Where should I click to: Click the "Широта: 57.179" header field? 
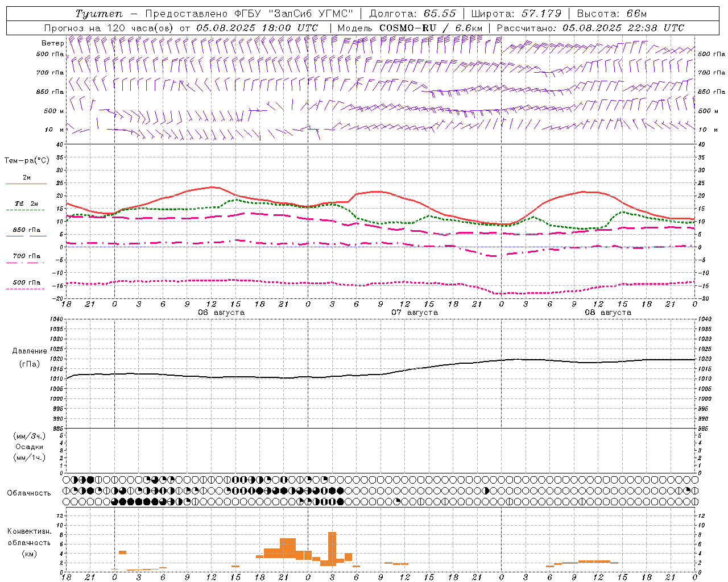516,14
